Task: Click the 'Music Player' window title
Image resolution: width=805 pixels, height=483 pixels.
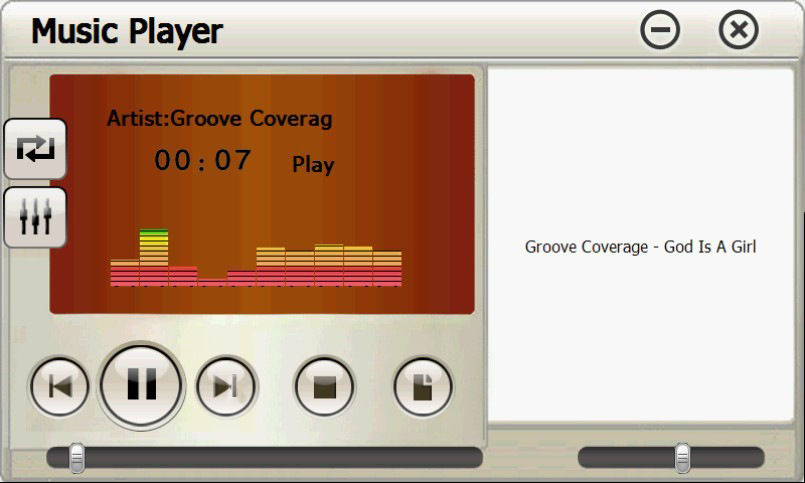Action: [127, 31]
